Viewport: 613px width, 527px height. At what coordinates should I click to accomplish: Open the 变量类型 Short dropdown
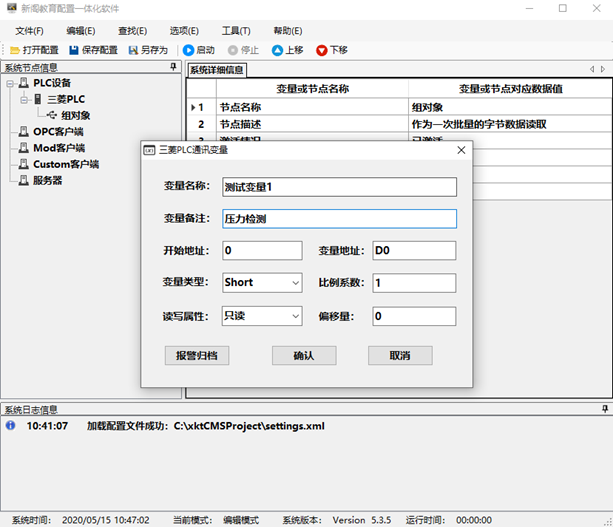click(296, 283)
